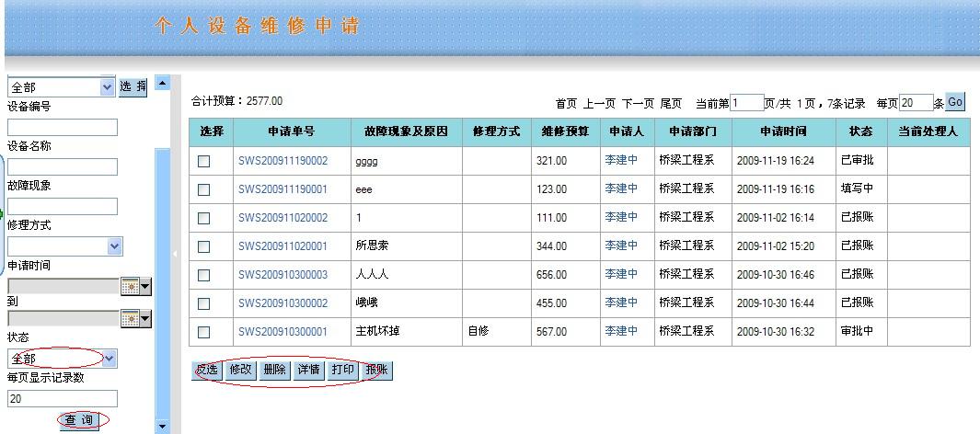This screenshot has height=434, width=980.
Task: Click the Go pagination button
Action: click(x=954, y=102)
